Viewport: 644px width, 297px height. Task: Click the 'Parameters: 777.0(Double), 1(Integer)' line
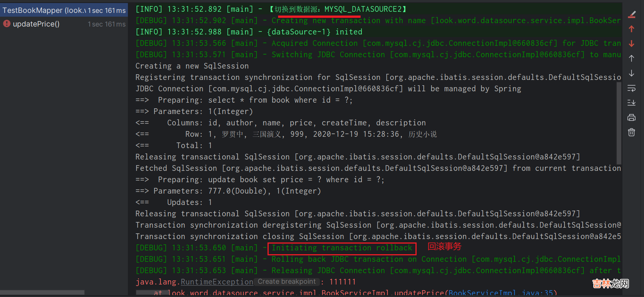(x=228, y=191)
